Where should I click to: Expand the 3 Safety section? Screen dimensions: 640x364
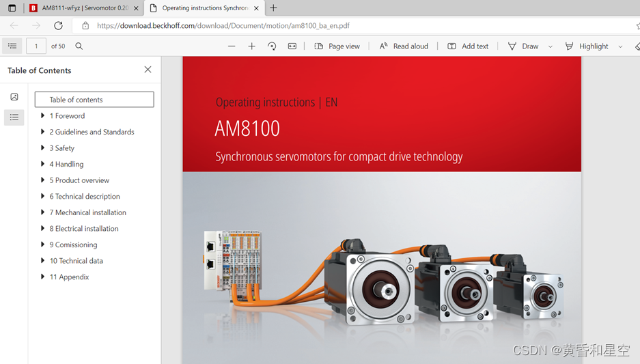click(x=42, y=148)
